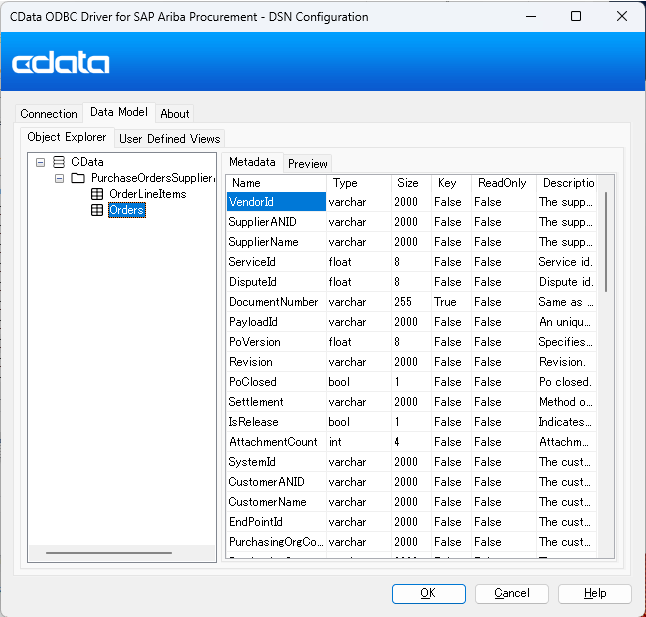This screenshot has height=617, width=646.
Task: Select the PoClosed row
Action: click(411, 382)
